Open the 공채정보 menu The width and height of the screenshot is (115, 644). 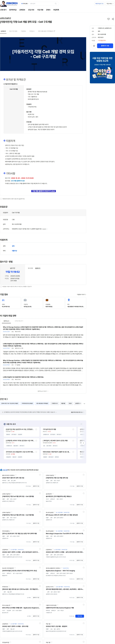pos(22,10)
